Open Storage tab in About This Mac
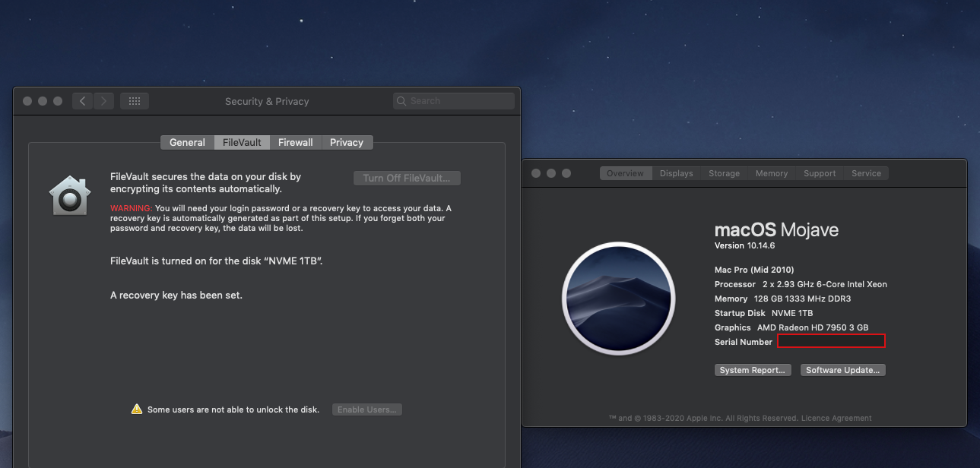Viewport: 980px width, 468px height. [725, 173]
